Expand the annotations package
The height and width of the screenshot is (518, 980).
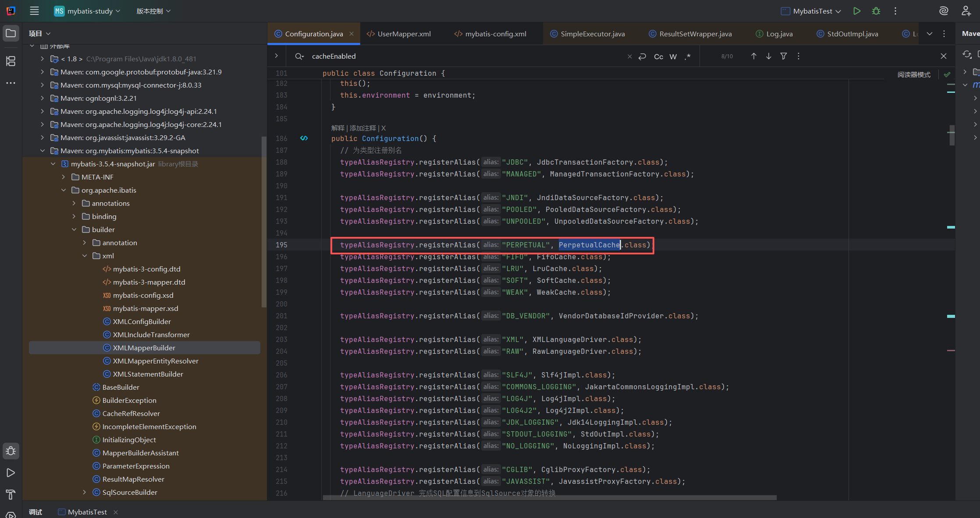click(74, 203)
